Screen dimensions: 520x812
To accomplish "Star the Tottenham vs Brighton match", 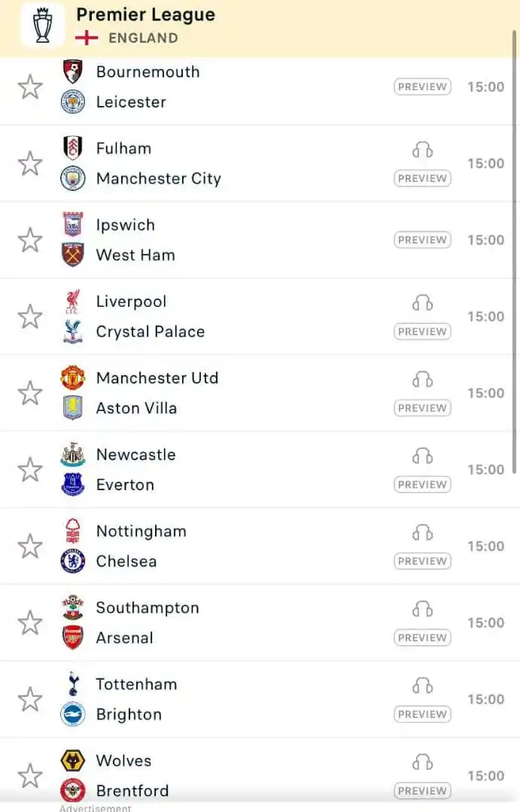I will [30, 699].
